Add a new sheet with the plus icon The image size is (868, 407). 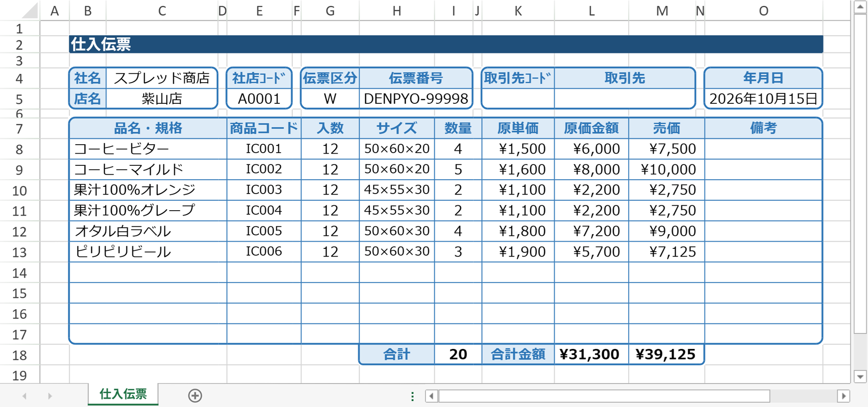click(195, 396)
